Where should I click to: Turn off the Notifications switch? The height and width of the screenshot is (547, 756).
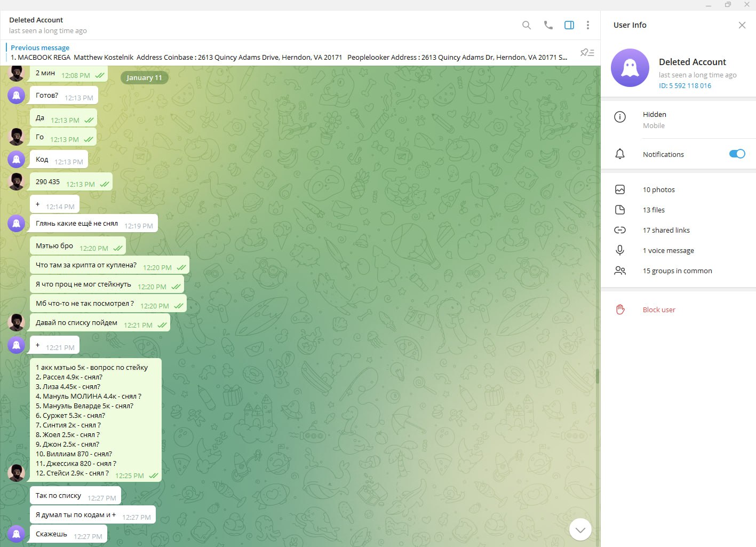coord(737,154)
